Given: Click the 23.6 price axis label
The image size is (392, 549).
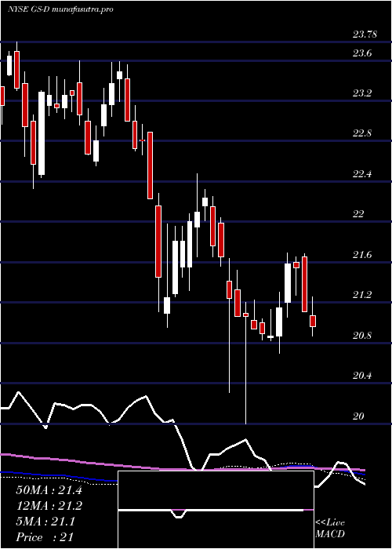Looking at the screenshot, I should pos(362,53).
